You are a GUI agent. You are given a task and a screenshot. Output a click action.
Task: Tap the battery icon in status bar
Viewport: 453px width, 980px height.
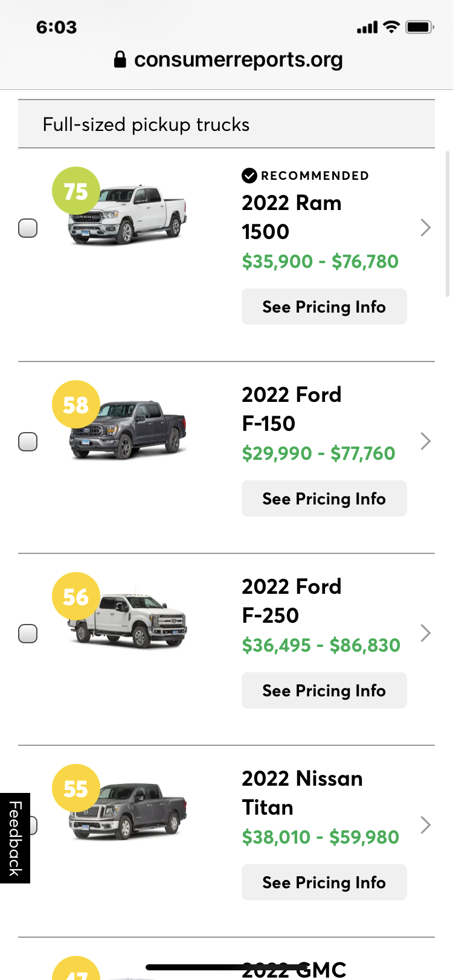[x=420, y=27]
